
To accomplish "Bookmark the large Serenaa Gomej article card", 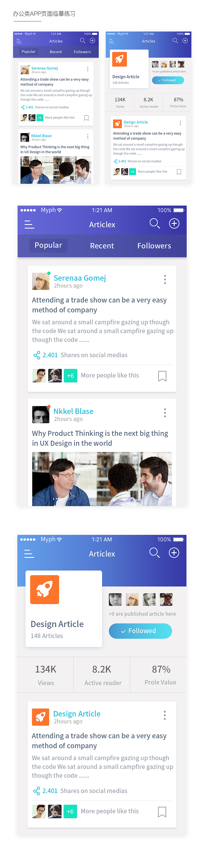I will 162,376.
